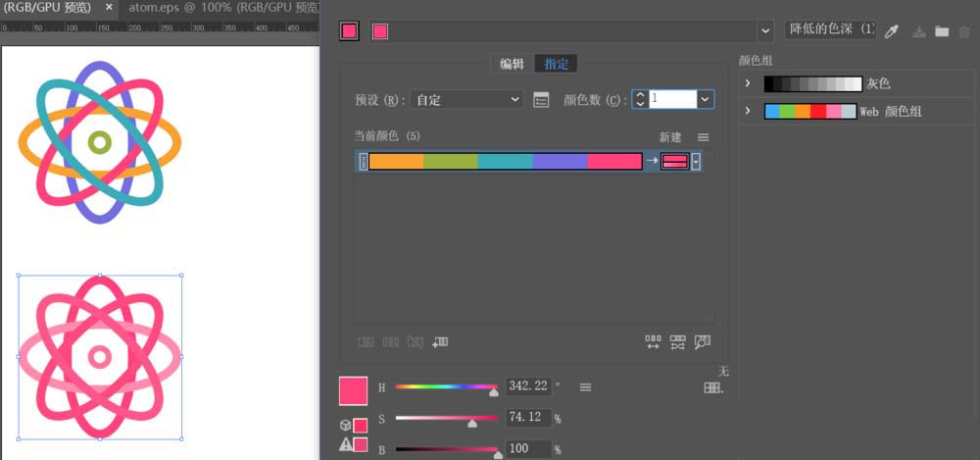The height and width of the screenshot is (460, 980).
Task: Click the new color group folder icon
Action: coord(942,31)
